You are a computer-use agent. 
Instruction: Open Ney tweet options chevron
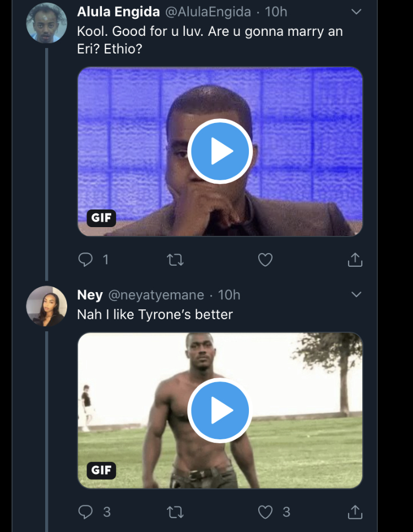356,294
